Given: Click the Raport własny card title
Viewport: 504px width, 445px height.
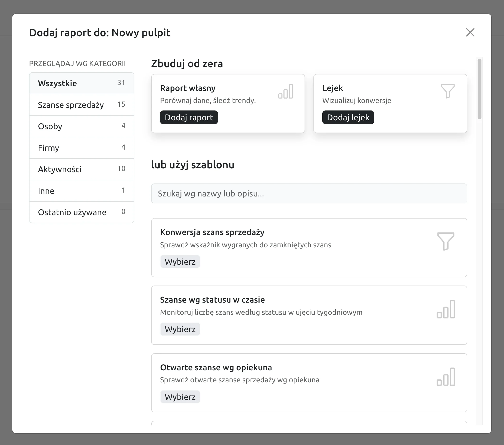Looking at the screenshot, I should (x=188, y=88).
